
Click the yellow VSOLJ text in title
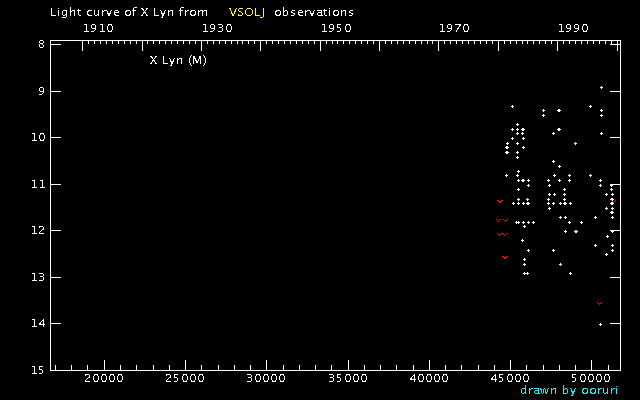[247, 12]
